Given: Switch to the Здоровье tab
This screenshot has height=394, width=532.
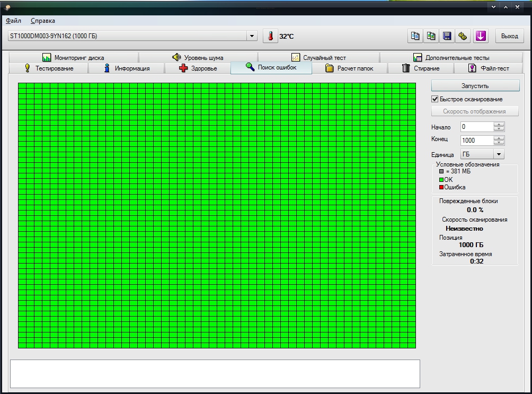Looking at the screenshot, I should pyautogui.click(x=198, y=68).
